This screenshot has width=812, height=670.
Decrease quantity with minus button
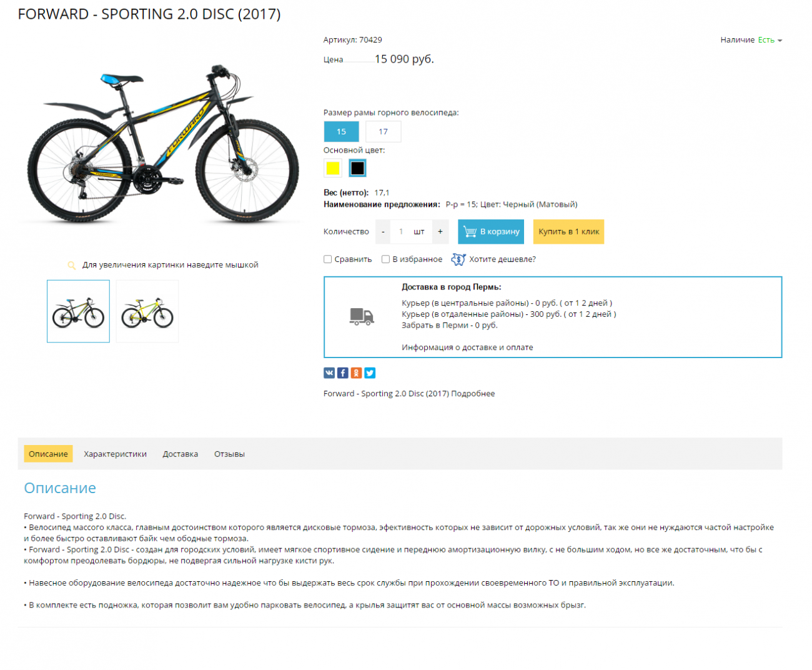click(x=383, y=232)
